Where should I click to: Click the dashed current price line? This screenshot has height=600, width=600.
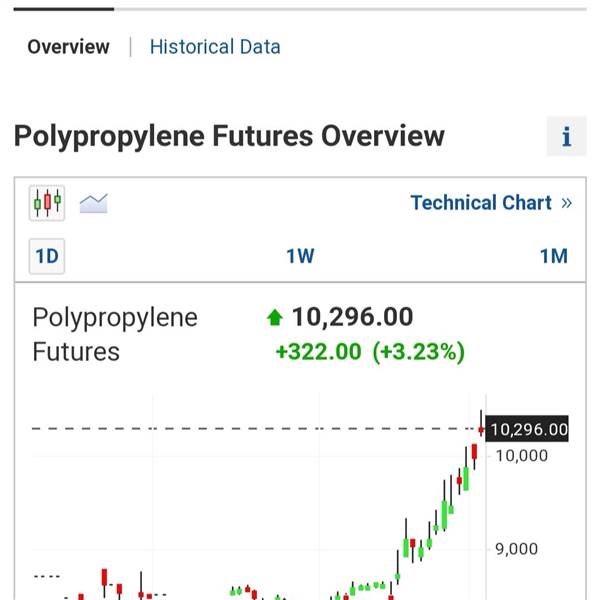[x=254, y=429]
